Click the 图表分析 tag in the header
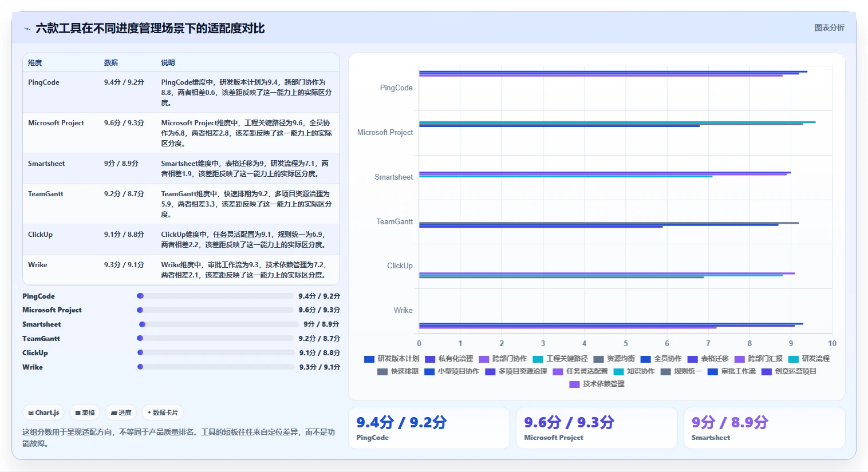This screenshot has width=868, height=472. point(829,27)
